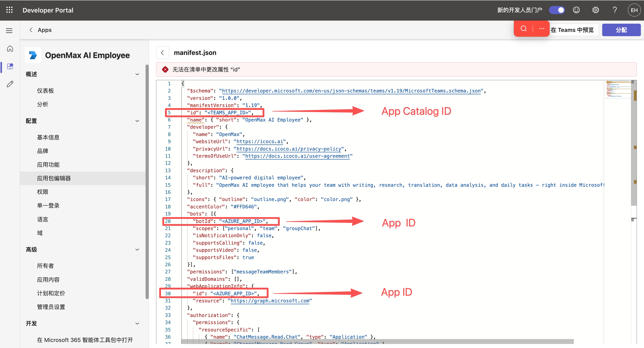644x348 pixels.
Task: Click the manifest.json file title
Action: point(195,53)
